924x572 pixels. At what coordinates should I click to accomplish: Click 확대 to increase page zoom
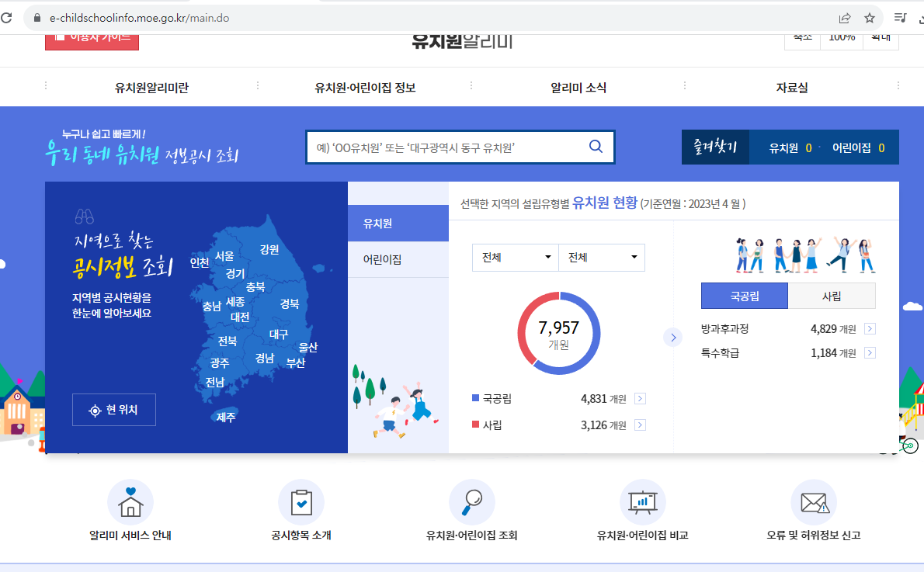coord(880,36)
